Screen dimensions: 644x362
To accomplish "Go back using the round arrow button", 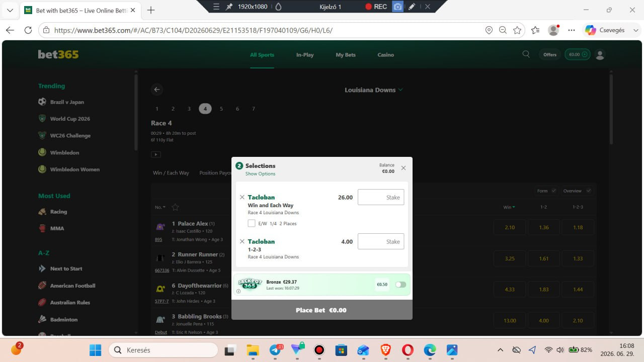I will pyautogui.click(x=157, y=89).
